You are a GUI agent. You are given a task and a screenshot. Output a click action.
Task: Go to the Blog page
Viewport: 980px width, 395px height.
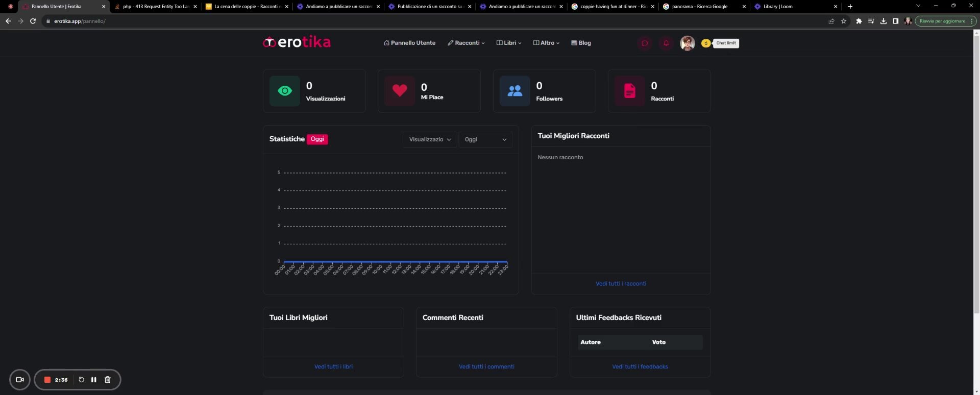[581, 43]
